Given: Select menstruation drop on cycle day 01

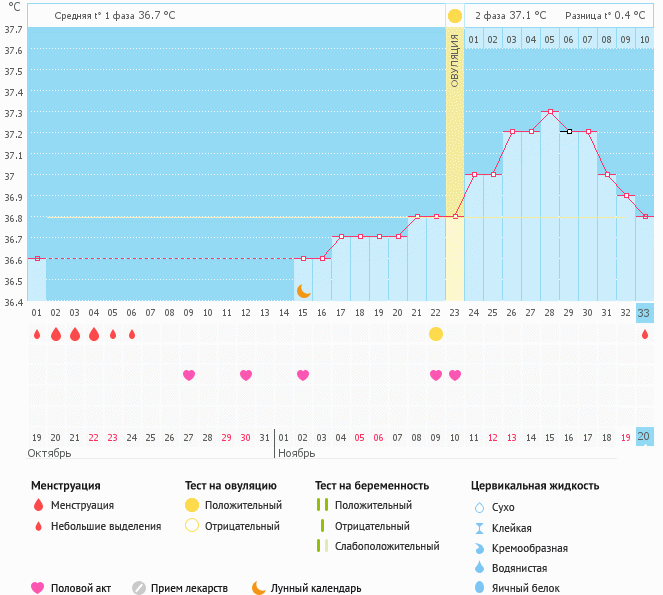Looking at the screenshot, I should pos(37,334).
